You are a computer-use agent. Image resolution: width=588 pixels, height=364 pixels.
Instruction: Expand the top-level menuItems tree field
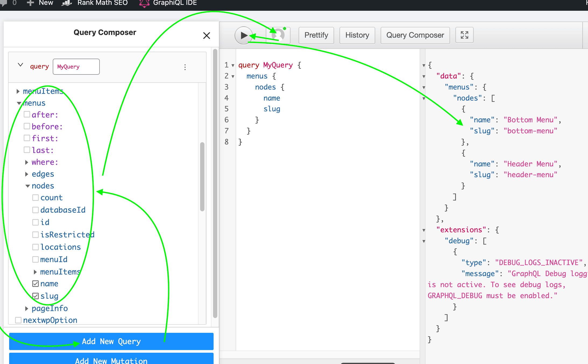(18, 91)
